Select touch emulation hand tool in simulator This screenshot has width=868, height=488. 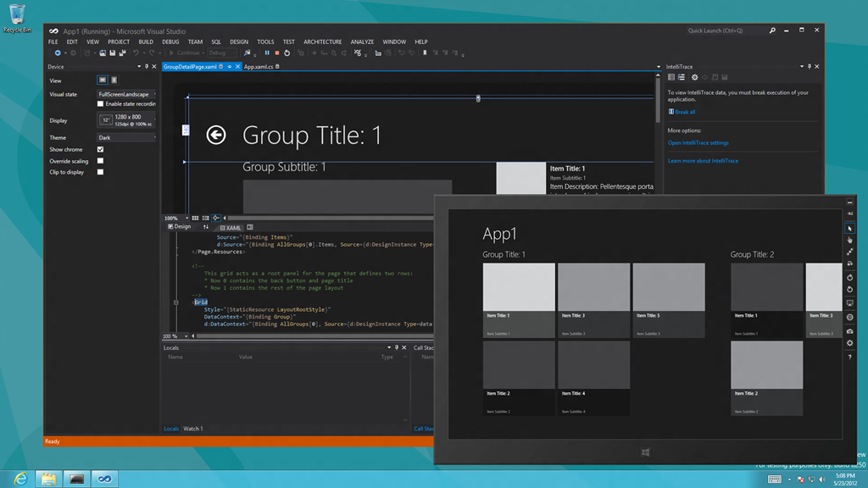850,240
